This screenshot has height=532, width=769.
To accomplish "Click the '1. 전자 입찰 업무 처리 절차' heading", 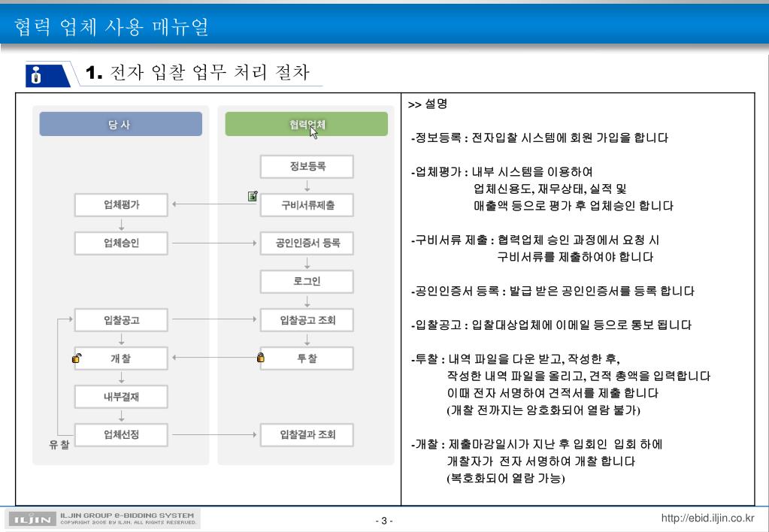I will 197,73.
